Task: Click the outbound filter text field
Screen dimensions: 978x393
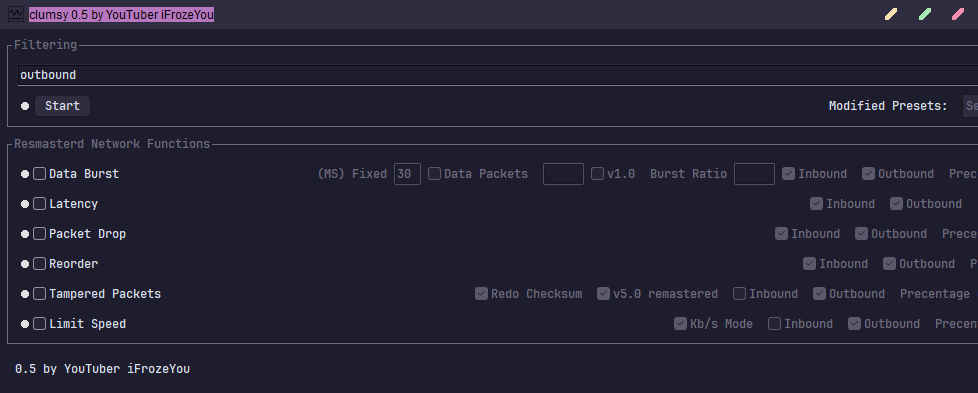Action: (498, 75)
